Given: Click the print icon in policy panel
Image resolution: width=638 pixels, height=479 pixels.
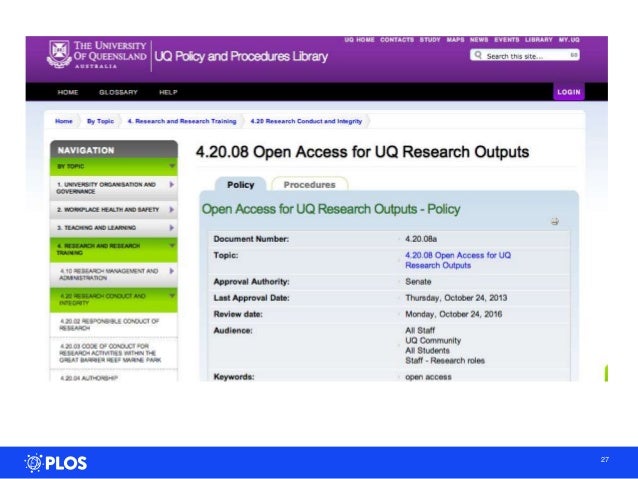Looking at the screenshot, I should click(555, 221).
